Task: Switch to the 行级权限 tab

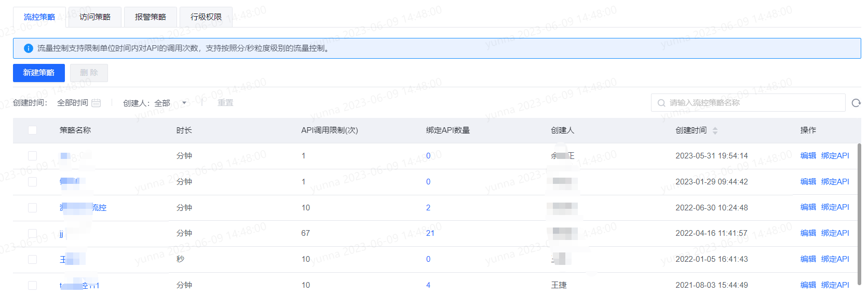Action: point(206,17)
